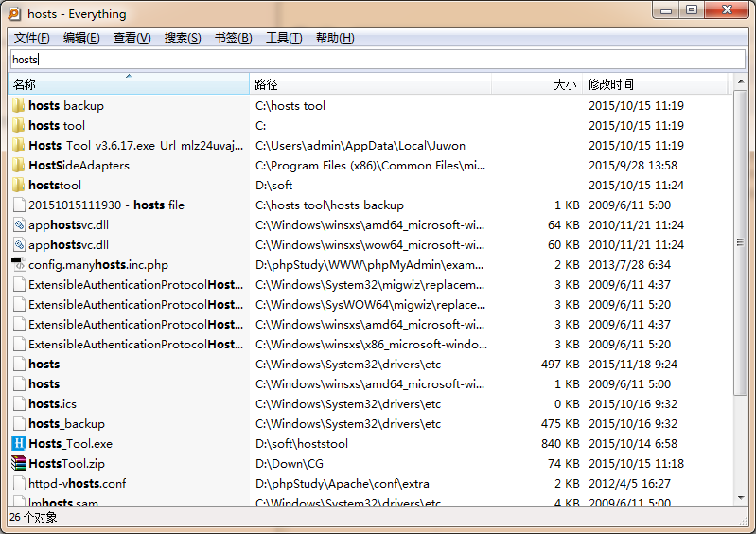Screen dimensions: 756x534
Task: Open the 书签(B) menu
Action: pos(234,38)
